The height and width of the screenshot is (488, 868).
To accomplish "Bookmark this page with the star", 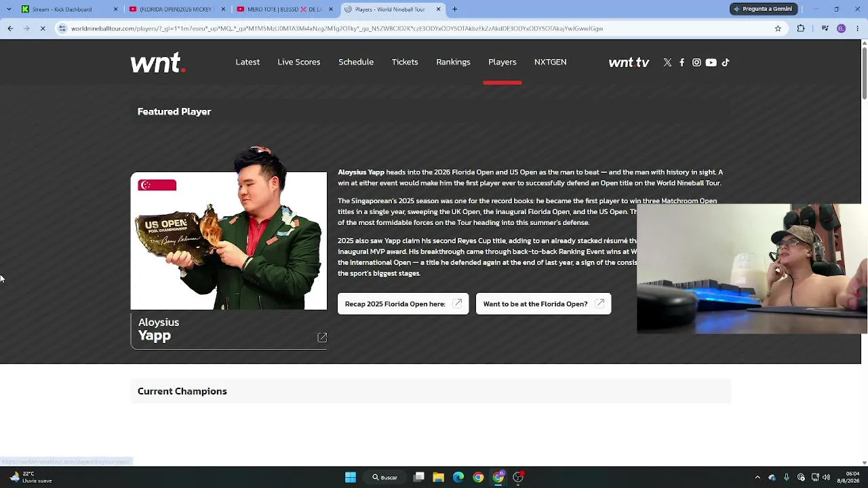I will coord(778,28).
